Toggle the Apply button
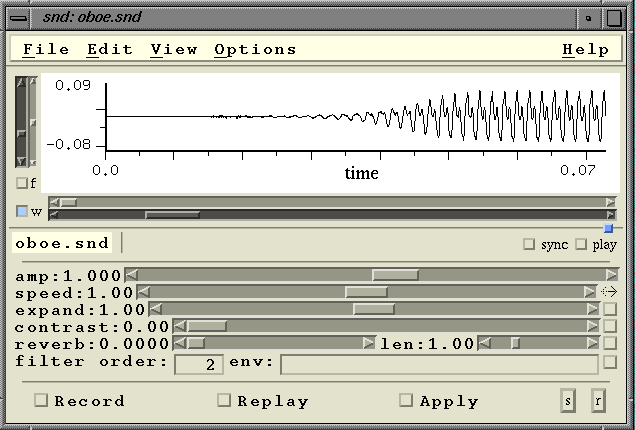This screenshot has width=635, height=430. [406, 401]
